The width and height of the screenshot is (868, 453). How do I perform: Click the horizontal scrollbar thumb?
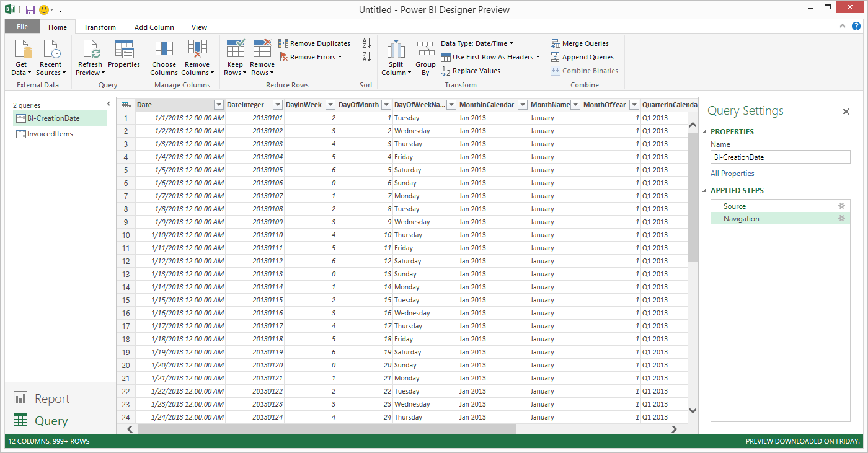click(x=326, y=429)
